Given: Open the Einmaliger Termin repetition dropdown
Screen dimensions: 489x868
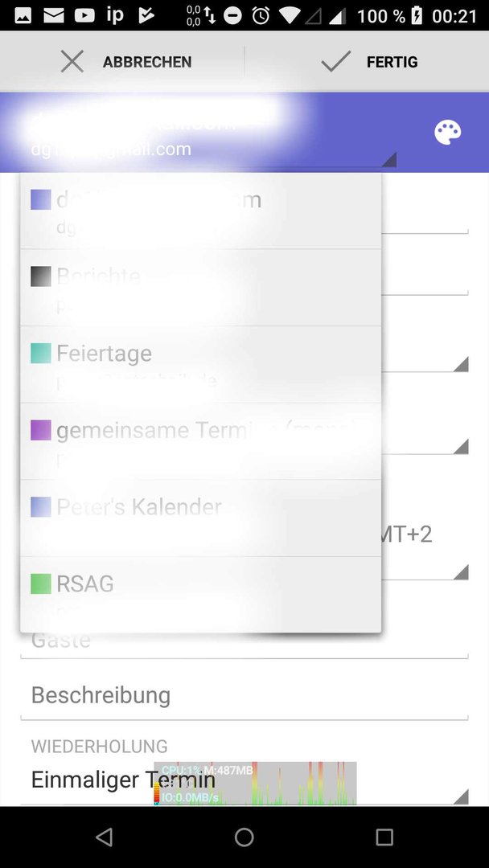Looking at the screenshot, I should [x=244, y=780].
